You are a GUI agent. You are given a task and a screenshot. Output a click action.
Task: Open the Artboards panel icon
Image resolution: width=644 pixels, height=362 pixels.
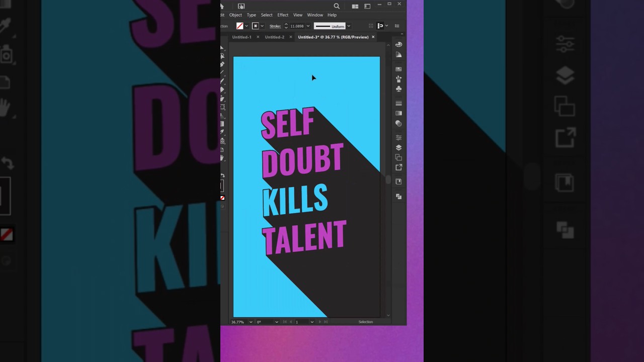(399, 157)
